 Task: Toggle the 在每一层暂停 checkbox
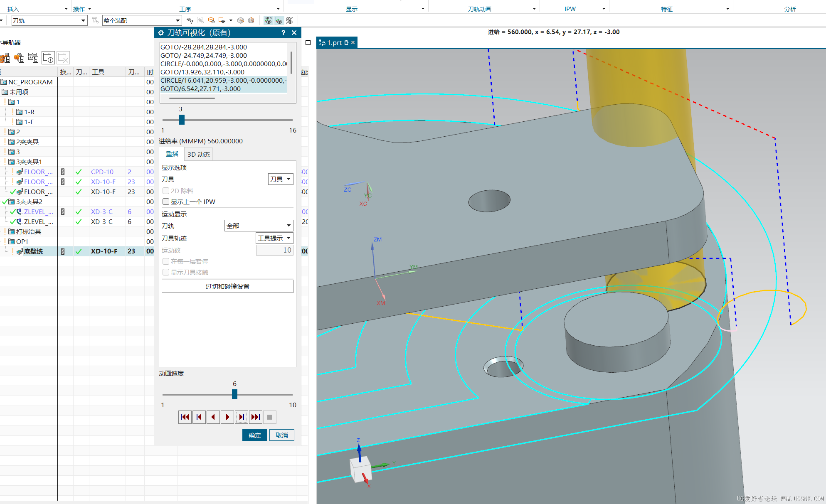pyautogui.click(x=166, y=261)
